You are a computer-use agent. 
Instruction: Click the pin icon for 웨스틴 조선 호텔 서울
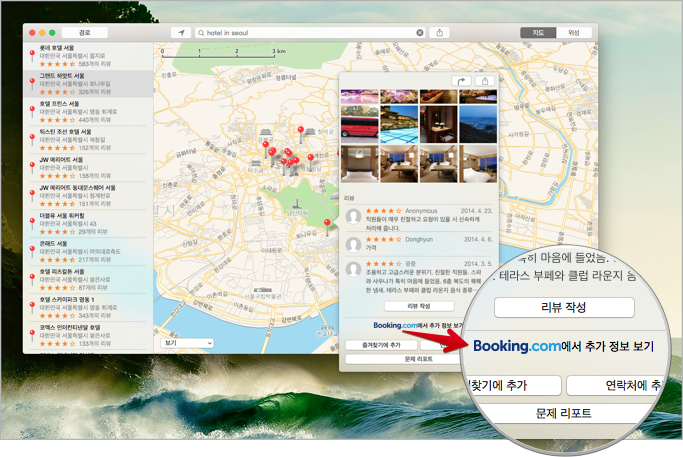point(32,139)
